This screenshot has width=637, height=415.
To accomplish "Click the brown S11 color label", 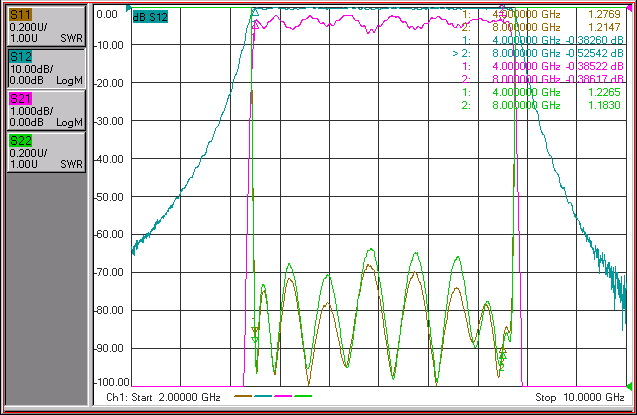I will [x=20, y=15].
